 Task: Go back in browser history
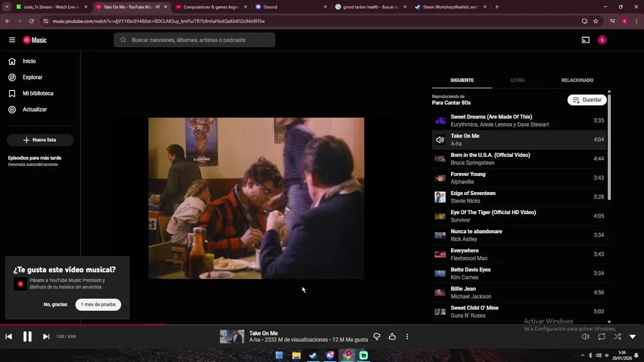(x=7, y=21)
